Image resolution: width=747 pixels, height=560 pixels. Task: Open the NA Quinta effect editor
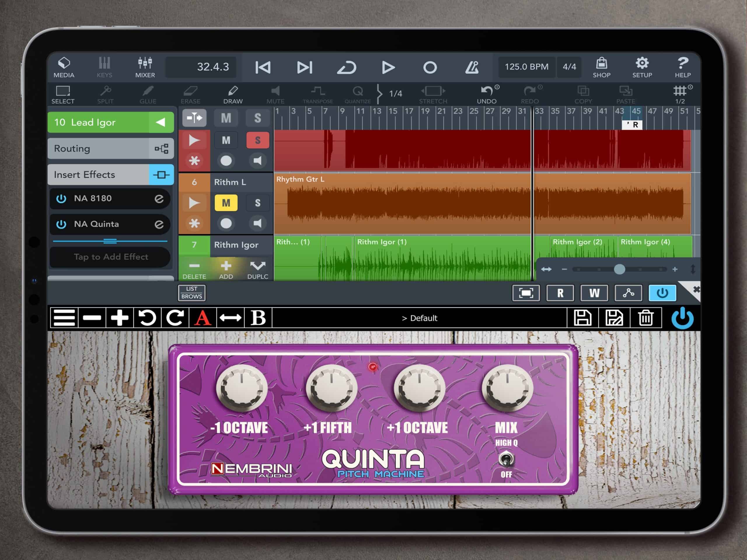[159, 224]
